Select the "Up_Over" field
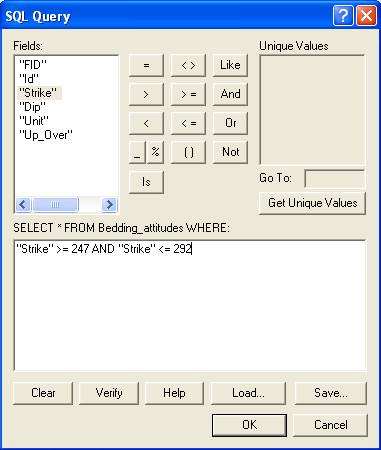 (x=46, y=135)
